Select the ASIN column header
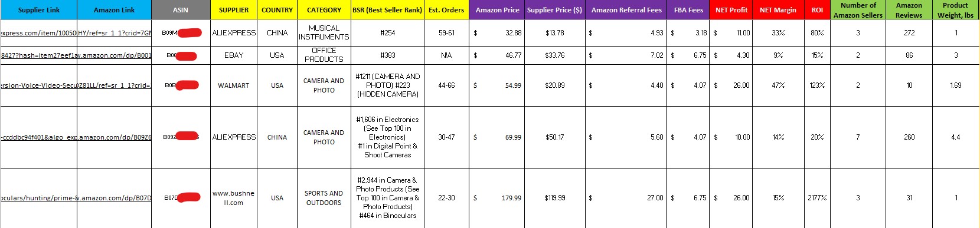 click(181, 10)
